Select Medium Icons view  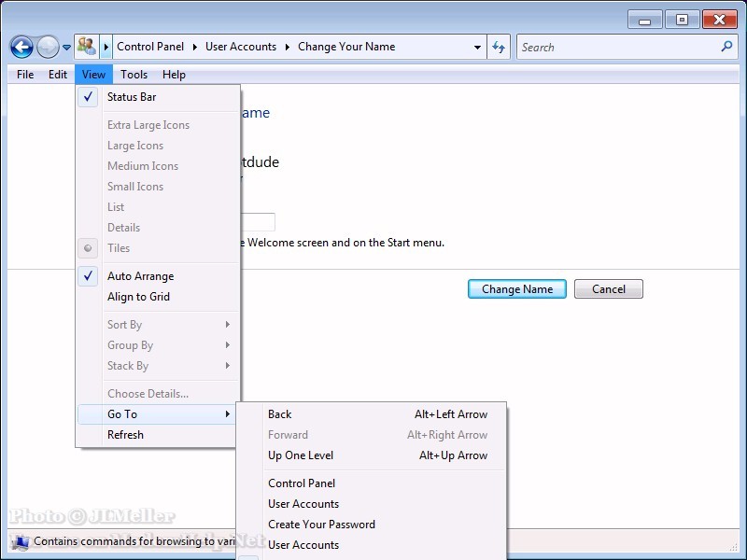pyautogui.click(x=158, y=166)
